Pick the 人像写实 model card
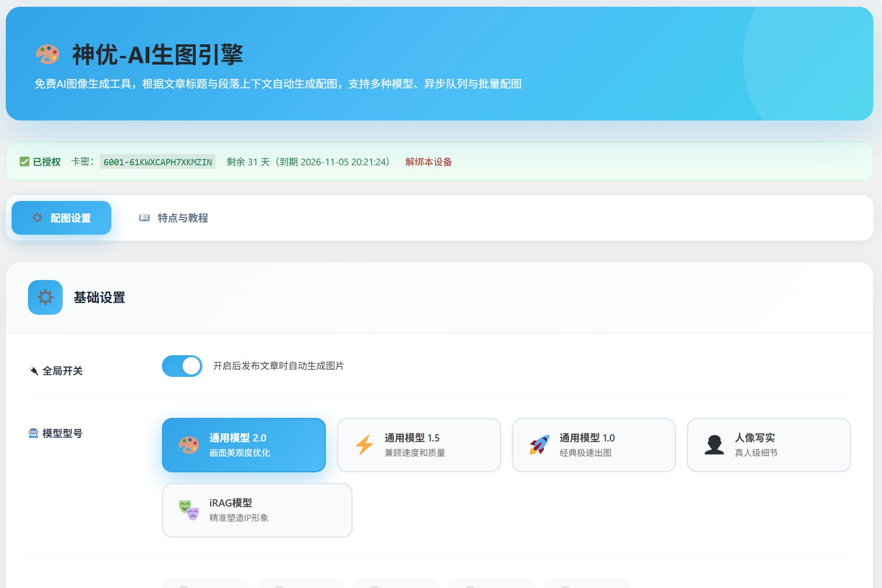882x588 pixels. pyautogui.click(x=769, y=445)
